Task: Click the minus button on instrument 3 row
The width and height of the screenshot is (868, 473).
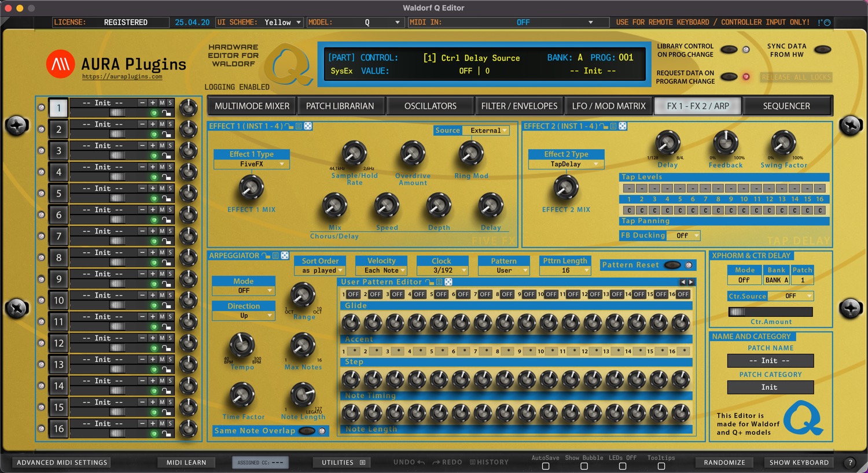Action: [142, 146]
